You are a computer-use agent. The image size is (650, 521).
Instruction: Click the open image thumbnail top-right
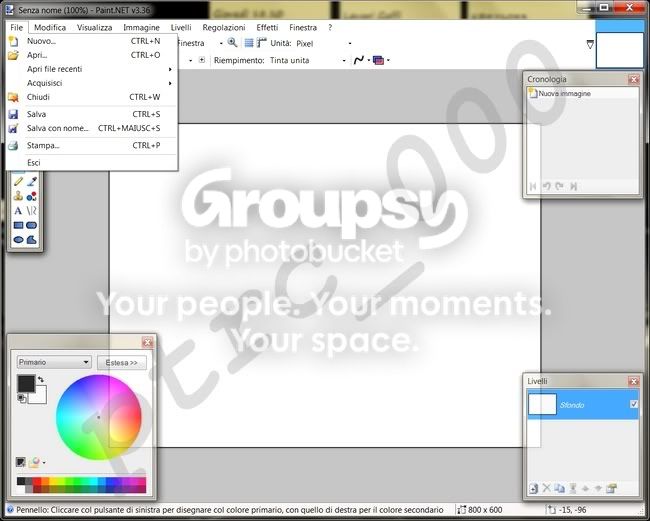pyautogui.click(x=620, y=50)
